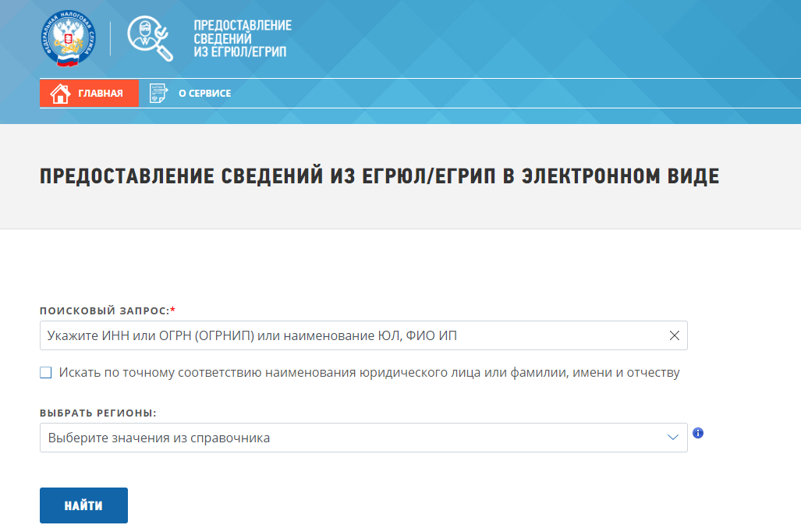This screenshot has width=801, height=532.
Task: Click the 'Поисковый запрос' field label
Action: click(x=104, y=310)
